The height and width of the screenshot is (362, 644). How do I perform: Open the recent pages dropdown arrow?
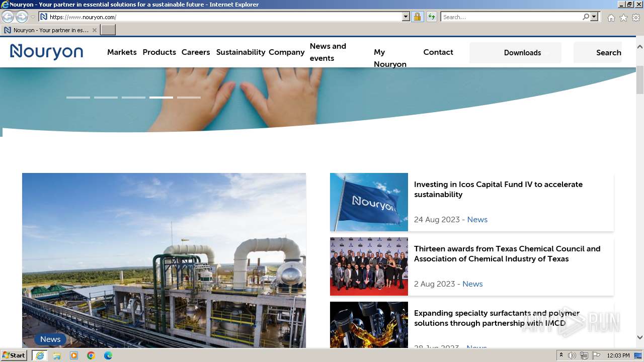(x=33, y=17)
